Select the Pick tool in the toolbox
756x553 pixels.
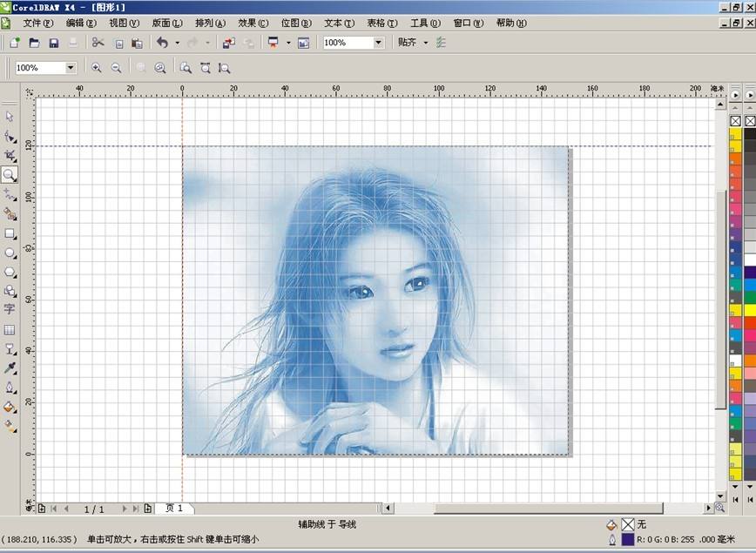coord(10,116)
